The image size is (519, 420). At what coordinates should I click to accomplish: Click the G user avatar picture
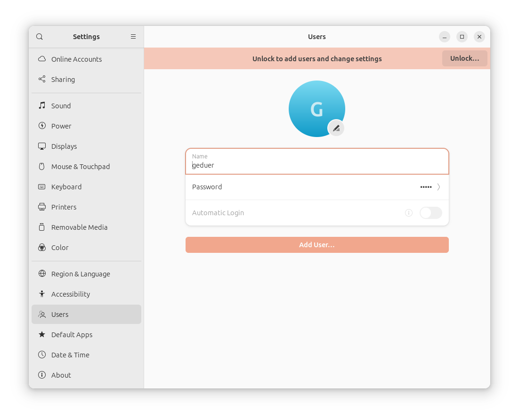click(317, 109)
